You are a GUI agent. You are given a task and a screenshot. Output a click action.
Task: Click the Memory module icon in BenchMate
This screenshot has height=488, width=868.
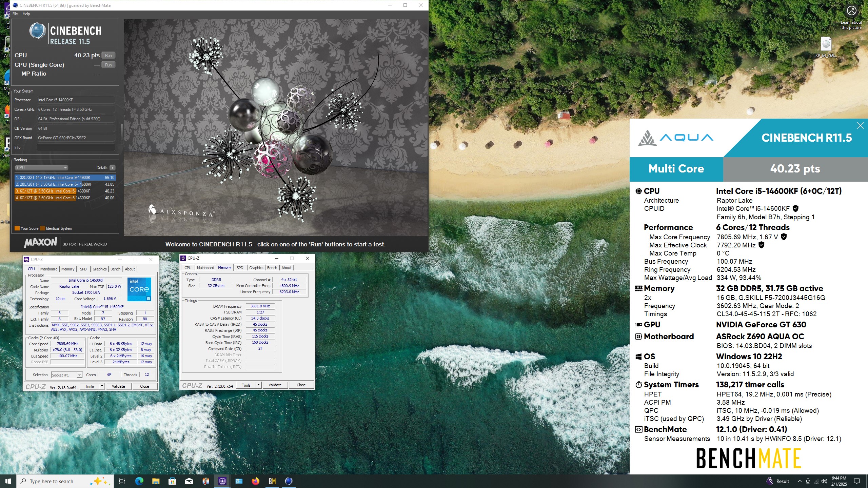pos(638,288)
